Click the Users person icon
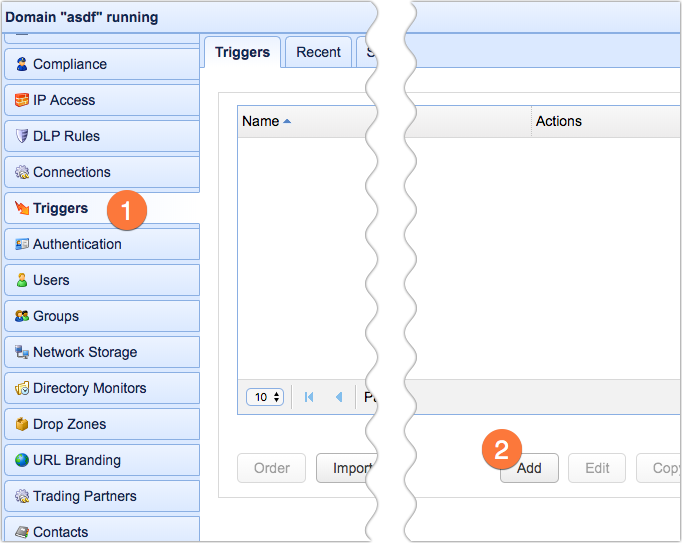This screenshot has height=543, width=682. coord(22,280)
